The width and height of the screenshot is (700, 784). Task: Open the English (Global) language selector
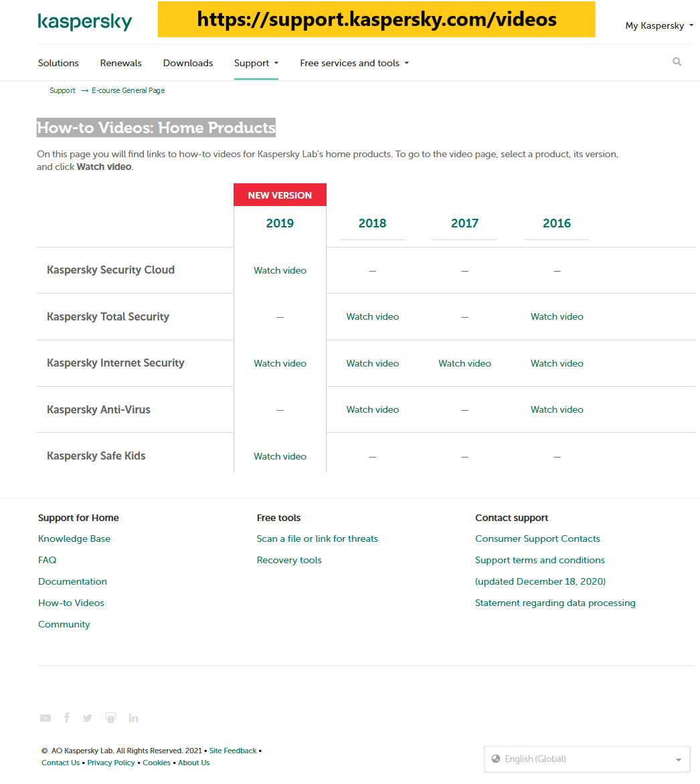(x=587, y=759)
